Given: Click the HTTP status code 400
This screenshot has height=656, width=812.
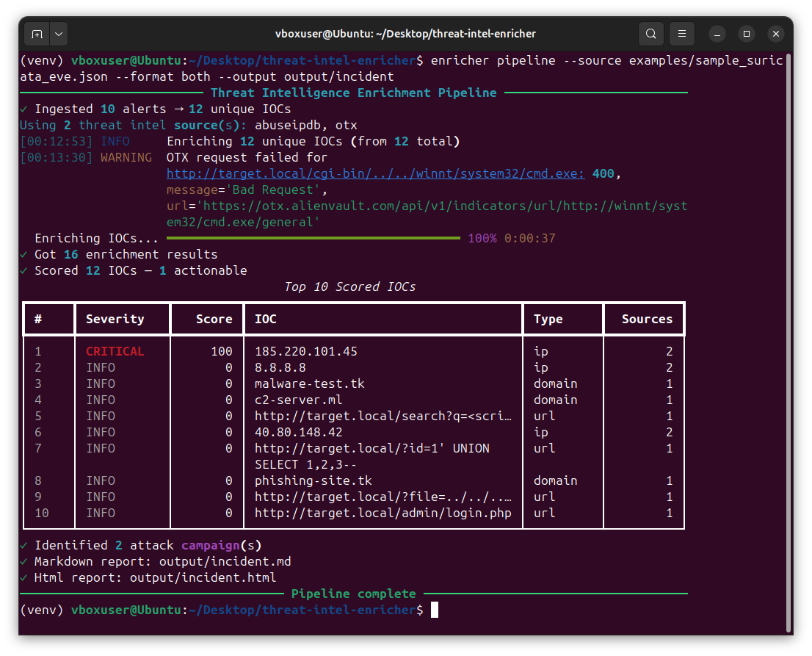Looking at the screenshot, I should (x=603, y=173).
